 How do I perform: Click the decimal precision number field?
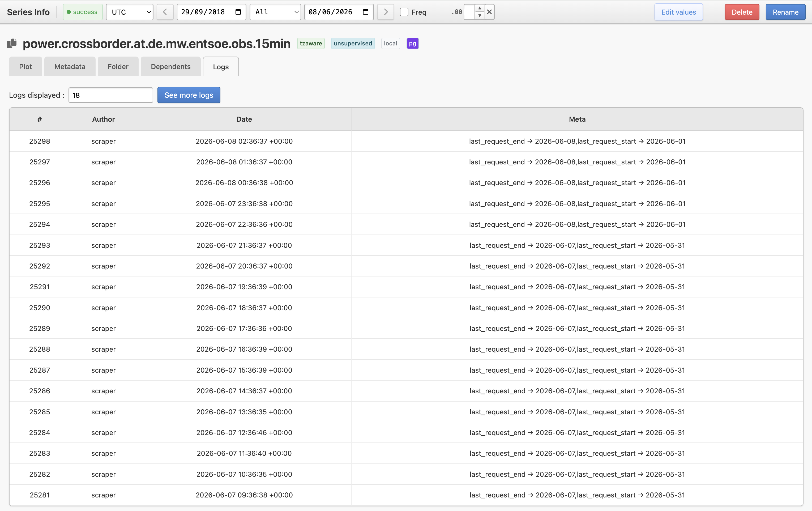click(x=469, y=12)
